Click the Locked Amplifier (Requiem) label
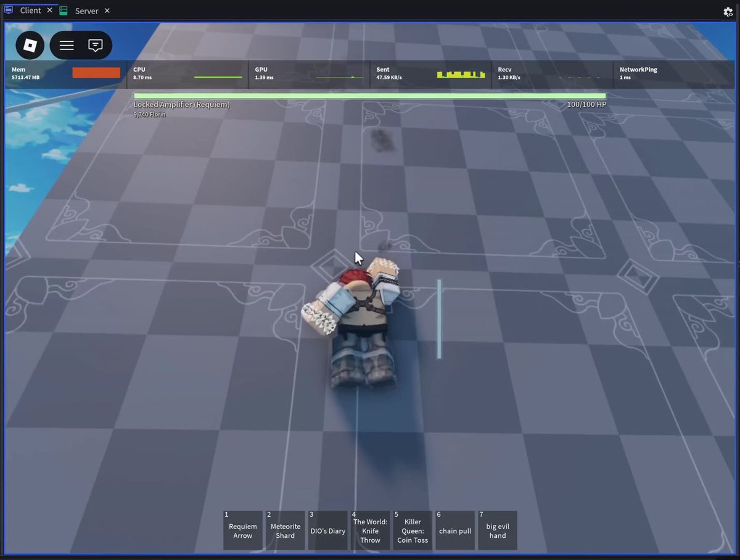 coord(181,105)
